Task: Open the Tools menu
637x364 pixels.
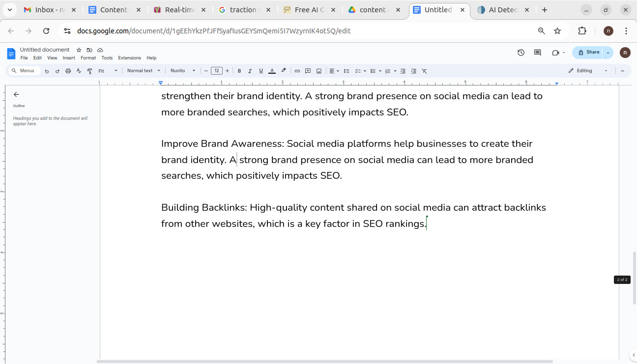Action: (107, 58)
